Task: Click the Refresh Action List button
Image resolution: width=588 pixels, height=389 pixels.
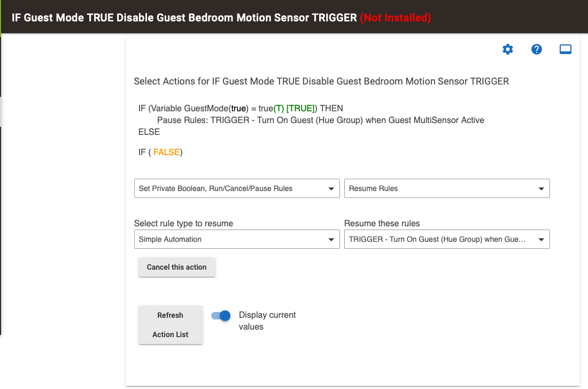Action: pos(170,325)
